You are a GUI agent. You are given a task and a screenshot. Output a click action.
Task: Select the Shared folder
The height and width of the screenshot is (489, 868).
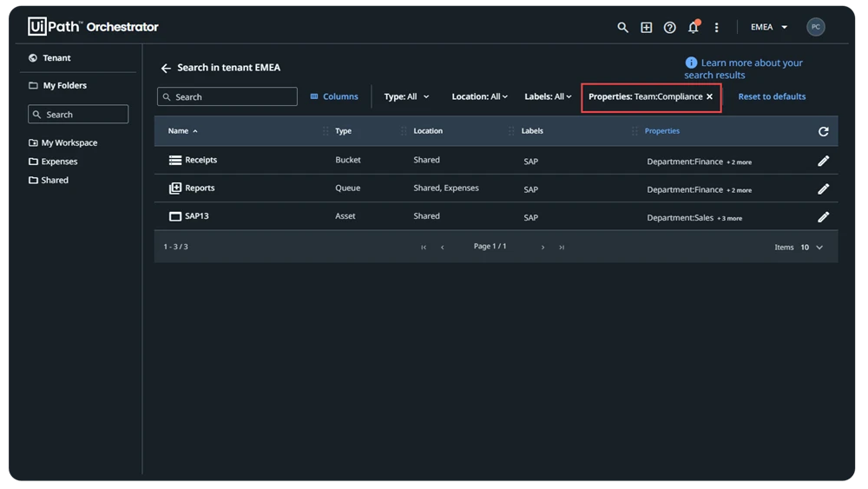click(49, 180)
